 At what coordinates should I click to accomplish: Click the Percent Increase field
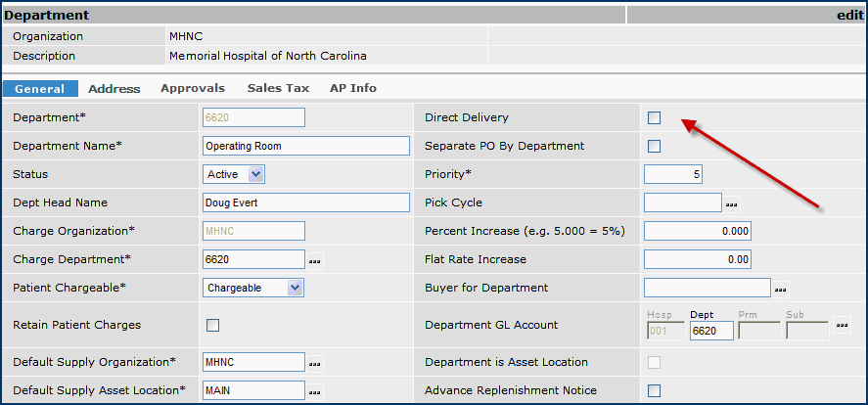click(x=697, y=231)
